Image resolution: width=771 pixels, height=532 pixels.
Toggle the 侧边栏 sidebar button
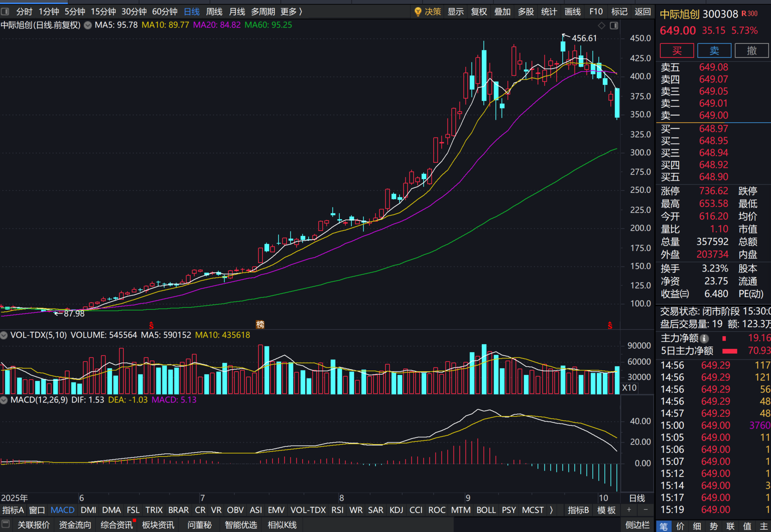[637, 525]
